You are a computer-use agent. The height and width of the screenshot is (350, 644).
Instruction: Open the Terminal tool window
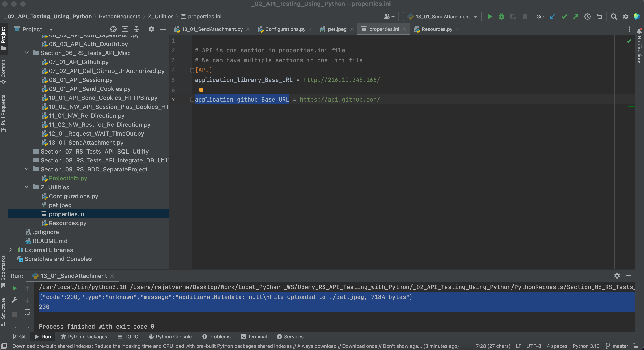pyautogui.click(x=254, y=337)
